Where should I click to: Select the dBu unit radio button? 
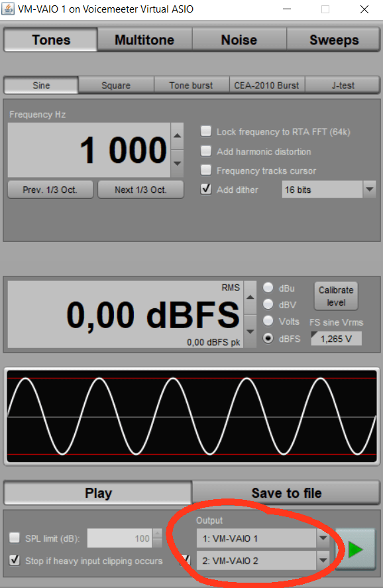(268, 288)
